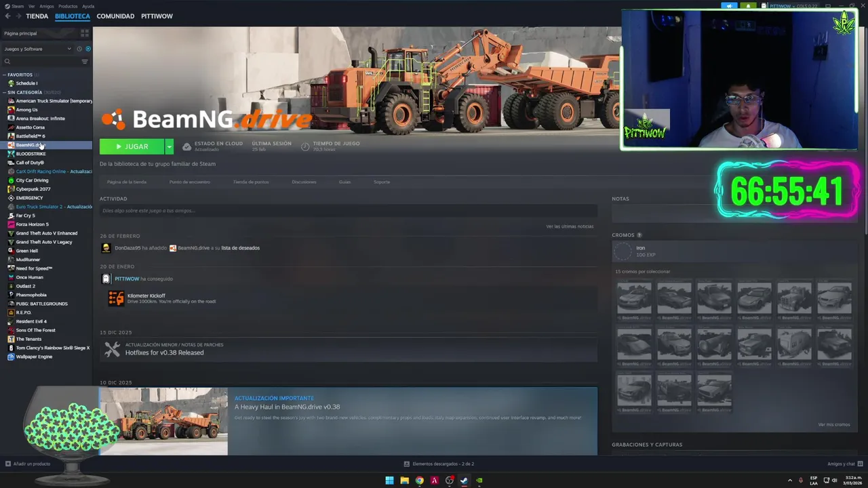868x488 pixels.
Task: Open the Juegos y Software dropdown
Action: click(37, 49)
